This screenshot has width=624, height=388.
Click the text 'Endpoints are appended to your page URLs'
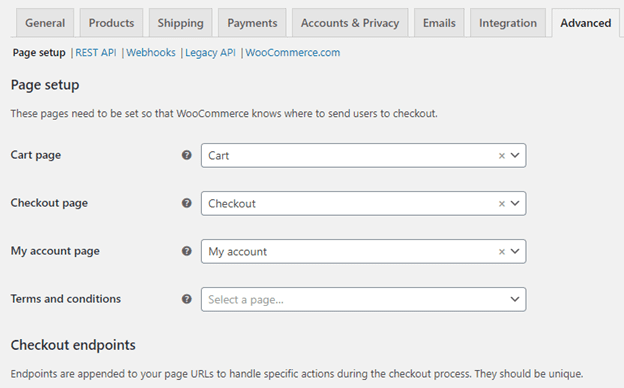(112, 374)
